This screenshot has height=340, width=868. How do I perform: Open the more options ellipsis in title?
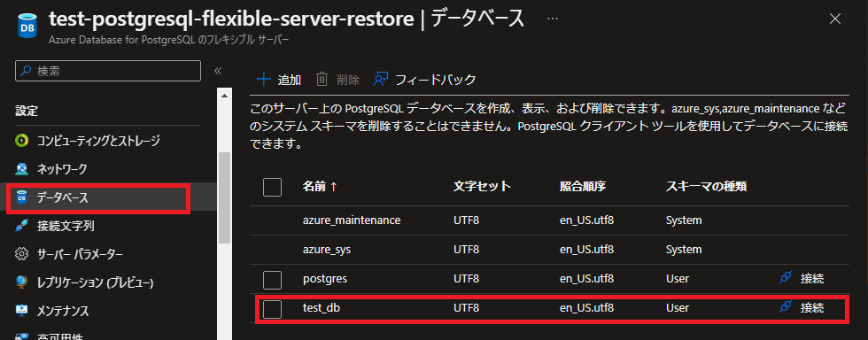pyautogui.click(x=552, y=19)
